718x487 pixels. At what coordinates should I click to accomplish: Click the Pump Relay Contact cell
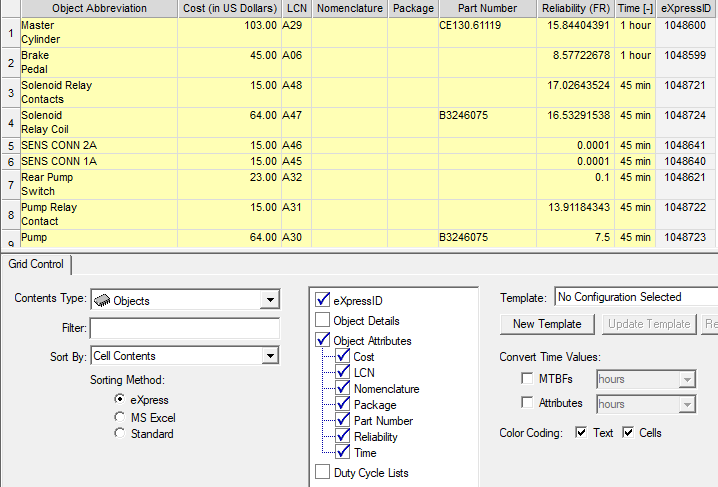pos(99,214)
